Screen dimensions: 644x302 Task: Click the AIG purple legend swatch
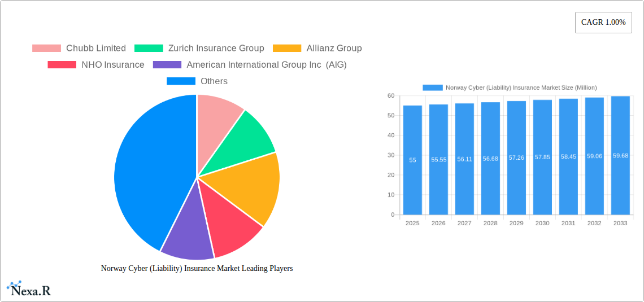pos(167,65)
